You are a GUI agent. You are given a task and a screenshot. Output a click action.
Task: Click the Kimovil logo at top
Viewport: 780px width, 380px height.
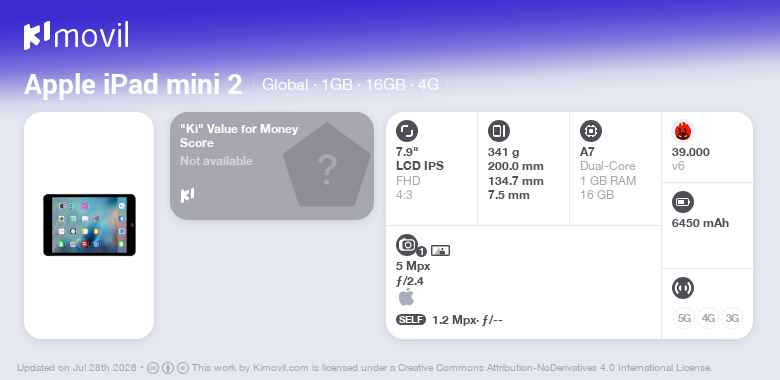[76, 35]
